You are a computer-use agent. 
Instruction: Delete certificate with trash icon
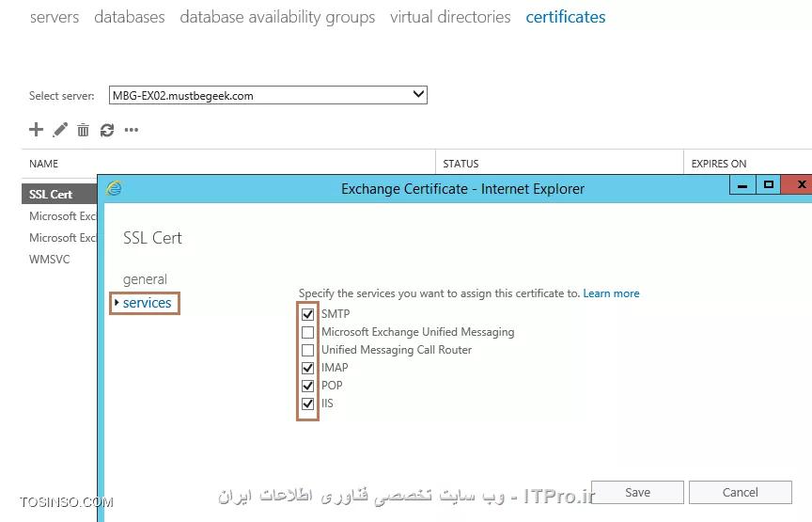click(83, 130)
